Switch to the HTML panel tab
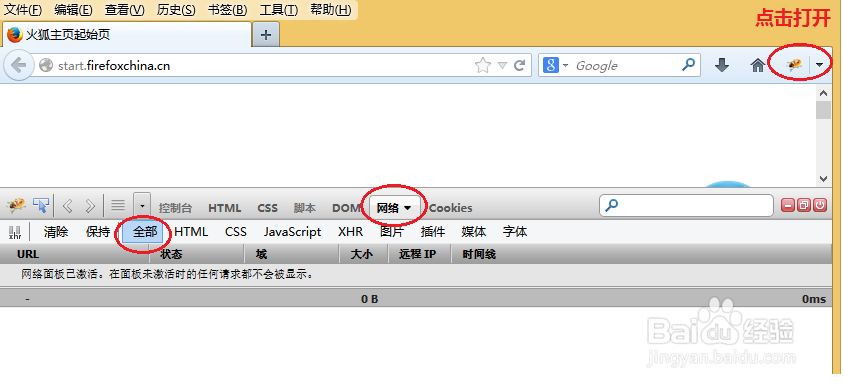Screen dimensions: 844x387 [224, 208]
